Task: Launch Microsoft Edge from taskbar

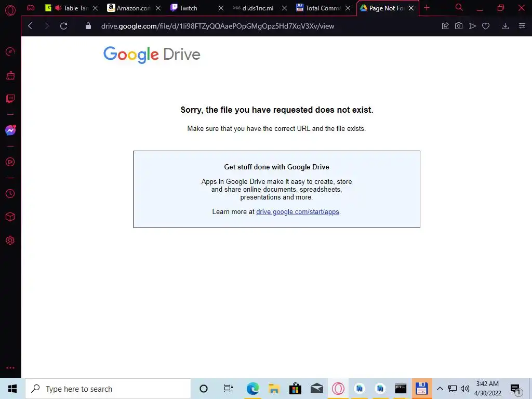Action: click(x=253, y=389)
